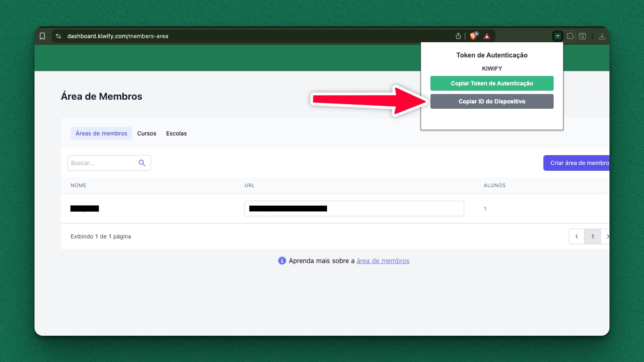Click the search magnifier icon in Buscar field
644x362 pixels.
pyautogui.click(x=142, y=163)
